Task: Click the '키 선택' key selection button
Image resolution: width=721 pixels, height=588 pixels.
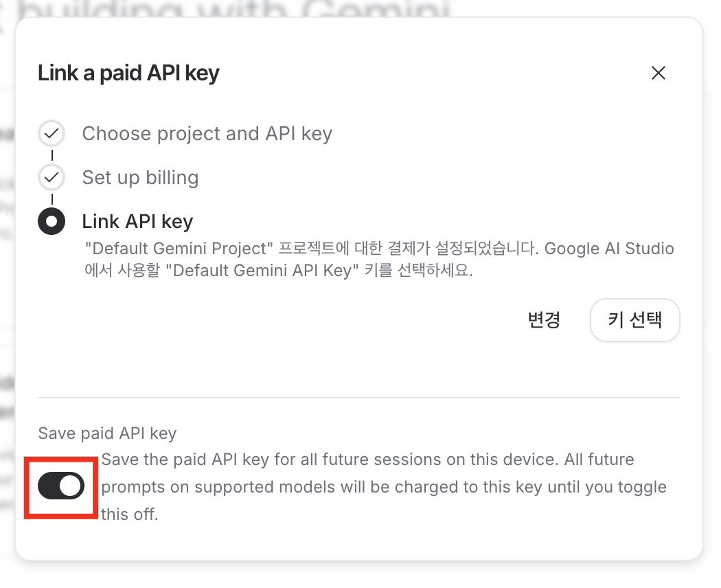Action: [x=634, y=320]
